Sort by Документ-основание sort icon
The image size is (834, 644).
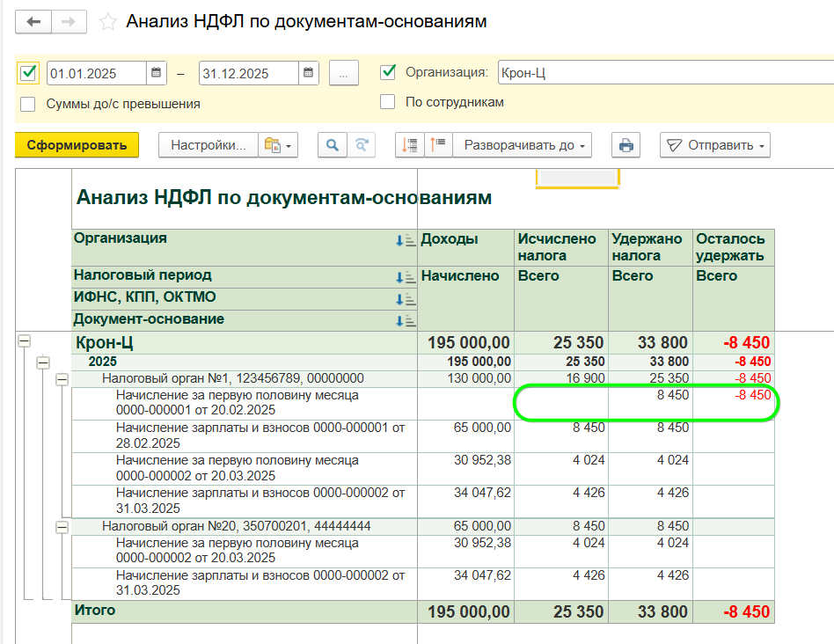(x=406, y=320)
